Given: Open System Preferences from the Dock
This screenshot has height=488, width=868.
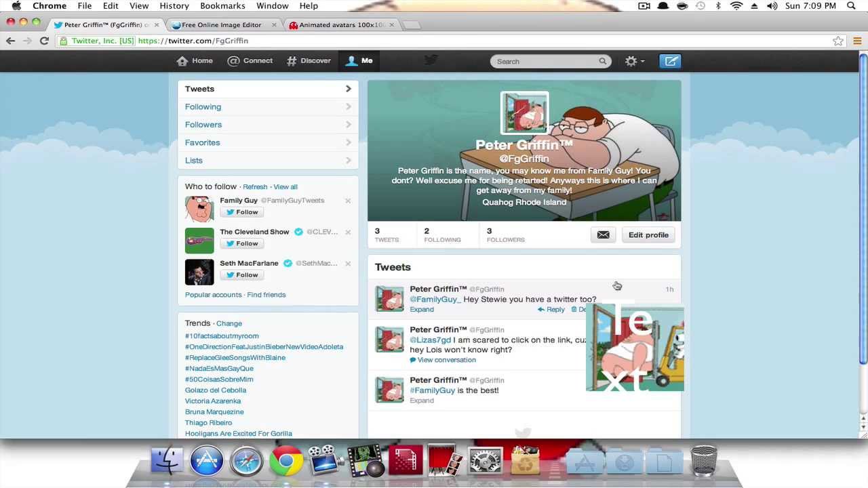Looking at the screenshot, I should pos(486,462).
